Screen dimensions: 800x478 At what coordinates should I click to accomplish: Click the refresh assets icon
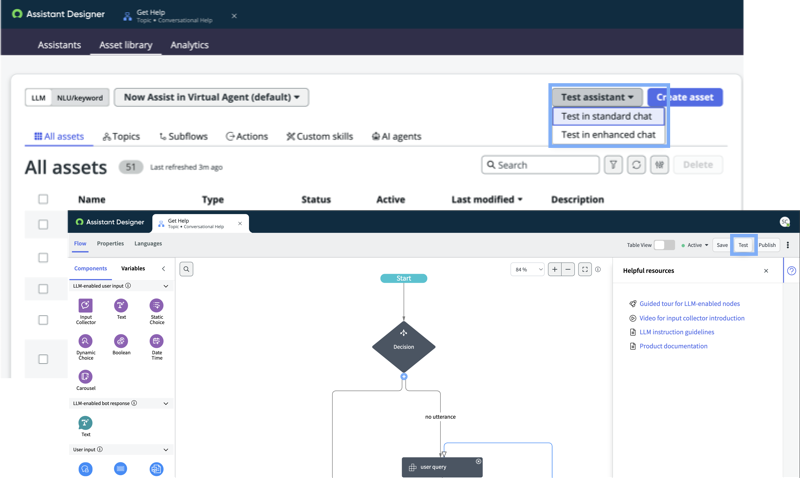point(636,165)
